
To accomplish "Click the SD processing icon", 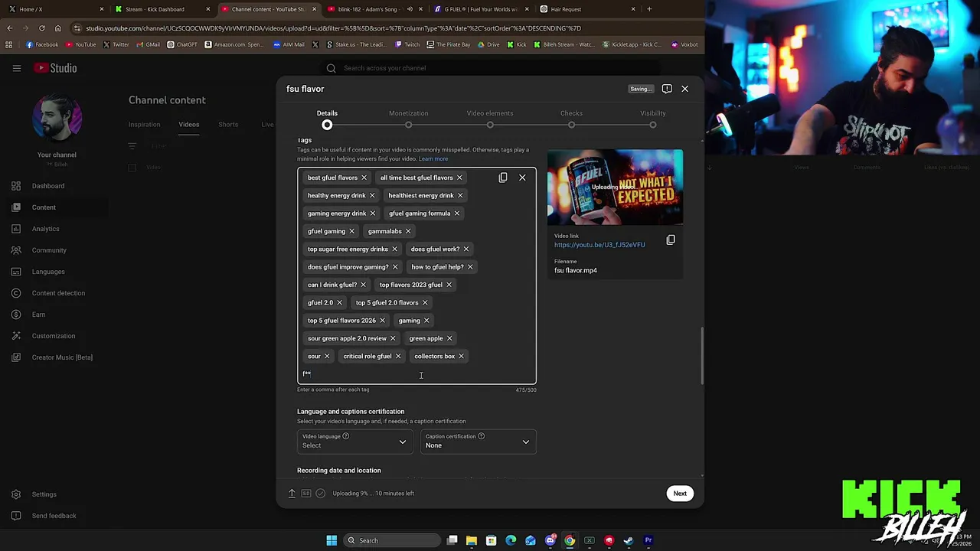I will [306, 494].
